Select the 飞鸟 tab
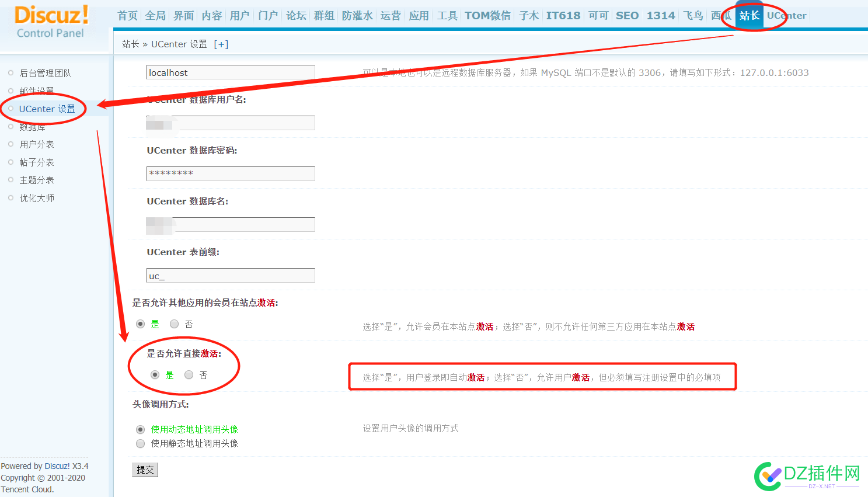 click(x=693, y=16)
